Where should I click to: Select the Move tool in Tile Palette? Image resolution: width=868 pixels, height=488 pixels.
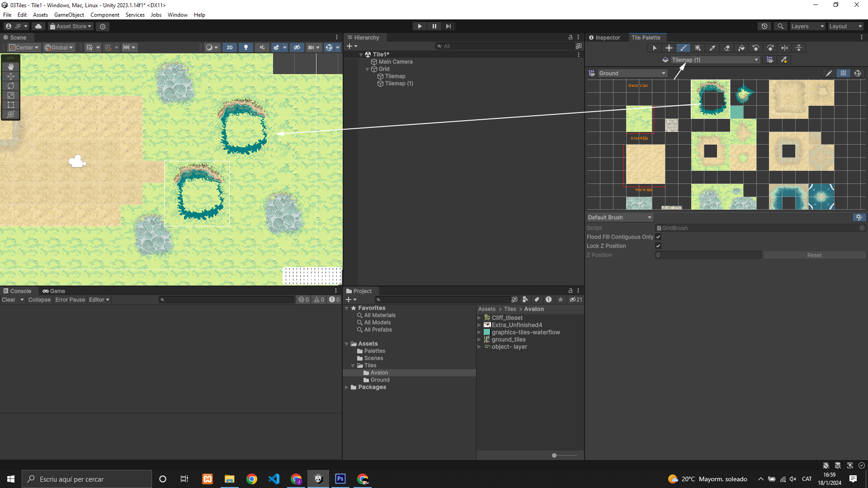click(669, 48)
